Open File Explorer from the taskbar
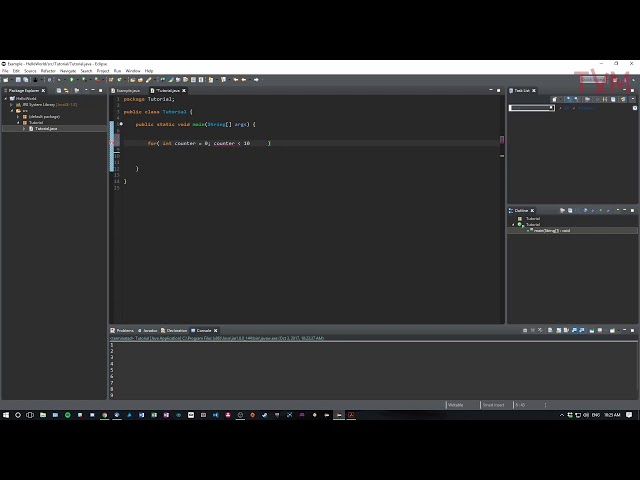This screenshot has width=640, height=480. (x=43, y=415)
